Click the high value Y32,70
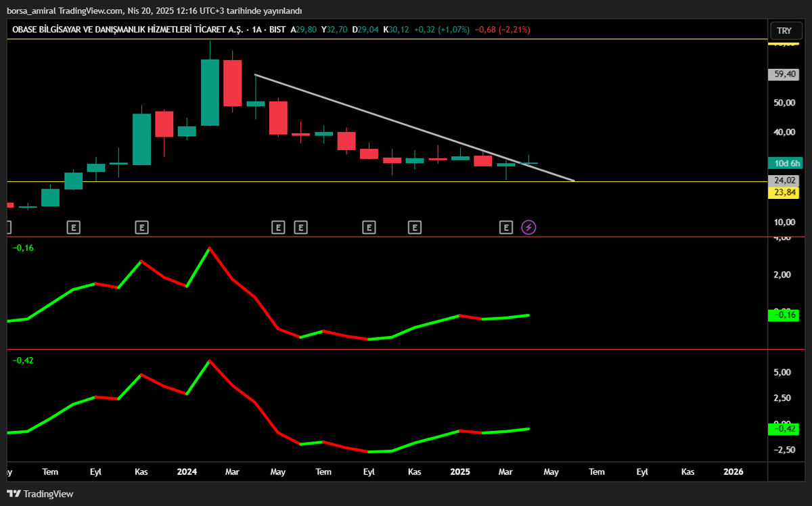Image resolution: width=812 pixels, height=506 pixels. [334, 30]
